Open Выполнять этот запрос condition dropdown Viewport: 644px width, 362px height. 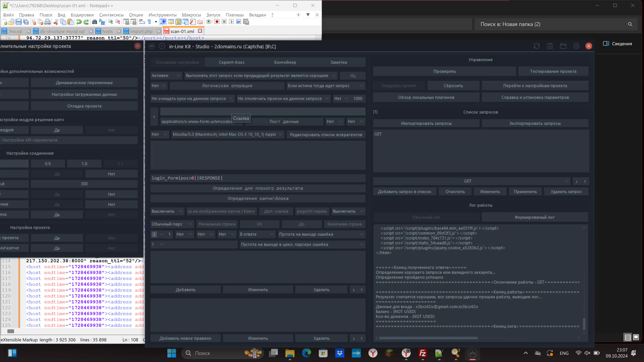tap(261, 75)
